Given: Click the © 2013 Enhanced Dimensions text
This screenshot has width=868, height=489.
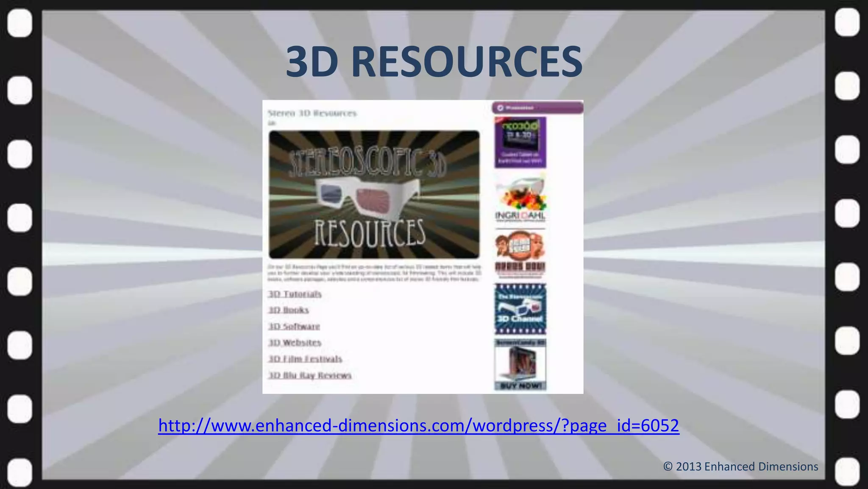Looking at the screenshot, I should 740,467.
